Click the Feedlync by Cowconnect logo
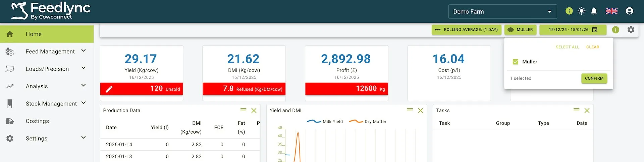Image resolution: width=644 pixels, height=162 pixels. point(51,11)
